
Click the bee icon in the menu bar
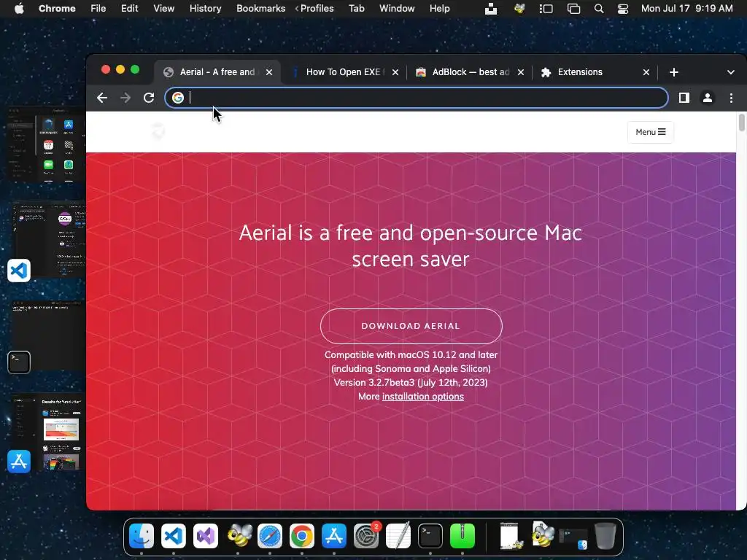[519, 9]
